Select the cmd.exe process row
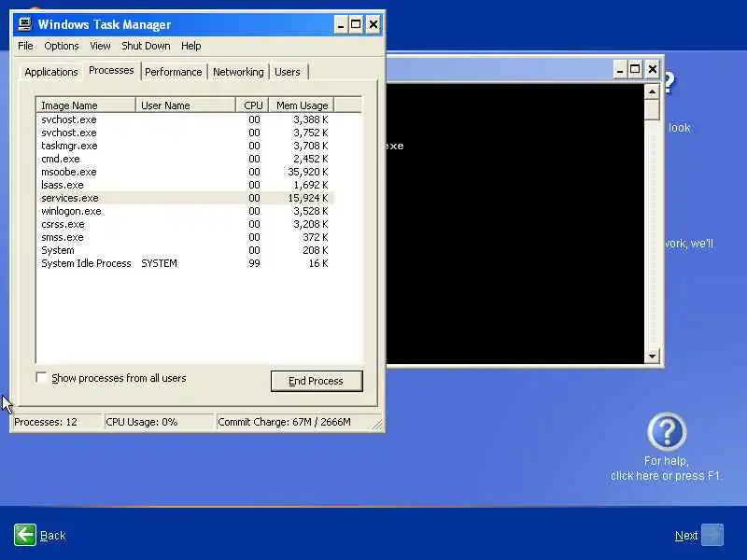 coord(186,159)
